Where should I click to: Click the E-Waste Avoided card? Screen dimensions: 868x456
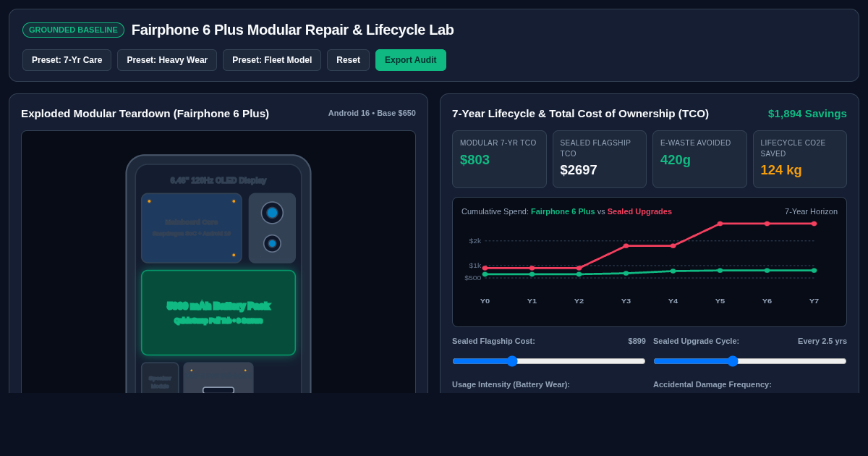(699, 159)
